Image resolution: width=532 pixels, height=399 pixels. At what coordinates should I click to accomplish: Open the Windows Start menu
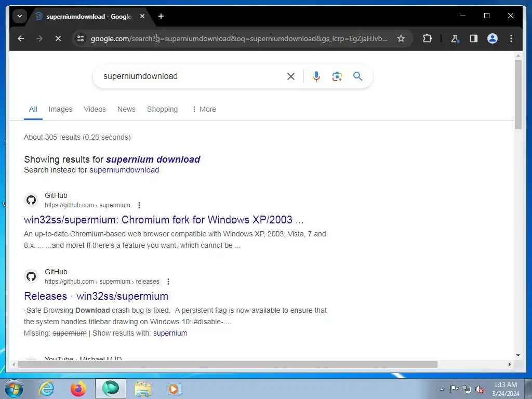click(x=14, y=389)
